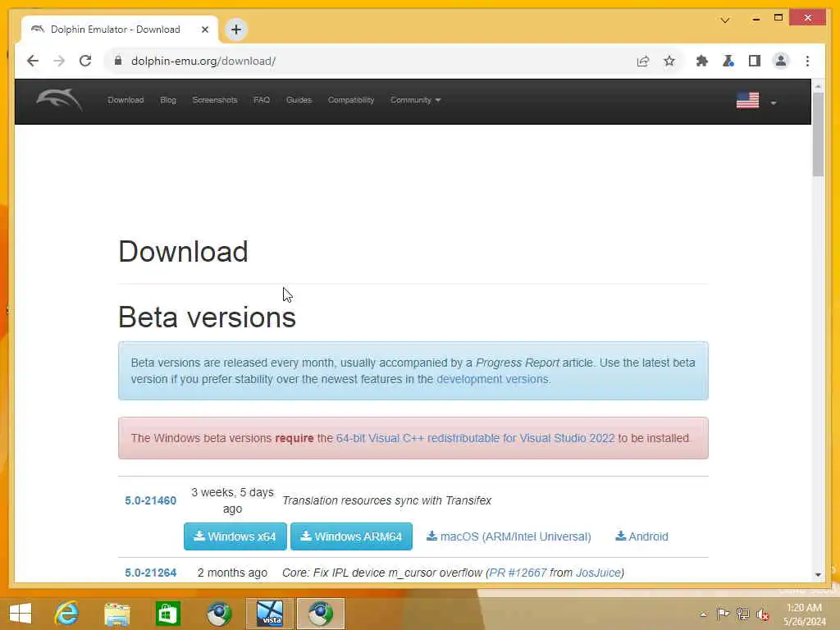Open the Windows Store taskbar icon
The image size is (840, 630).
(167, 614)
